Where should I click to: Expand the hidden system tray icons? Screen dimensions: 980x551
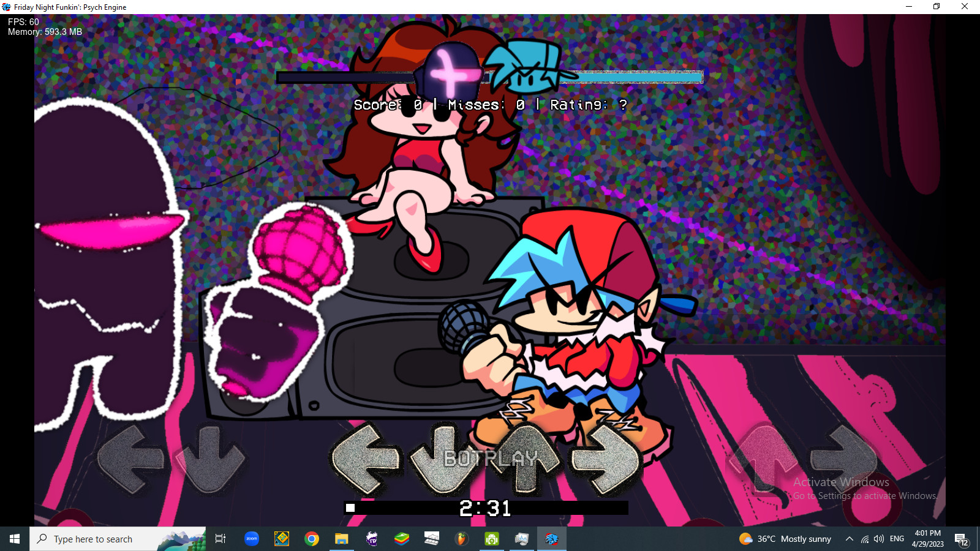coord(849,539)
